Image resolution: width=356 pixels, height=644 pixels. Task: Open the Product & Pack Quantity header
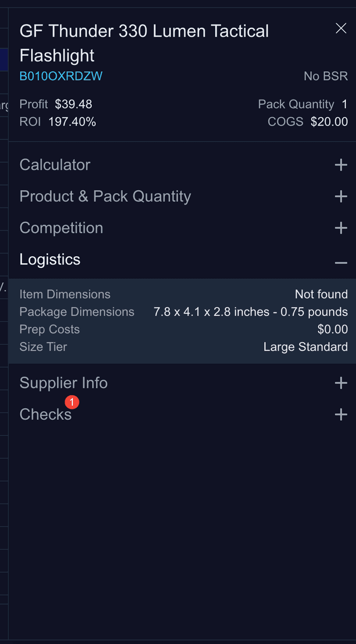pos(105,197)
